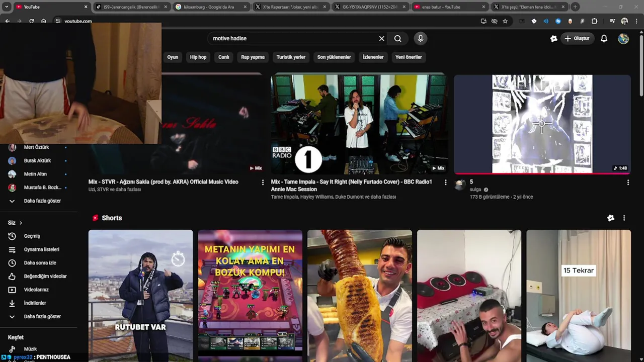Open Chrome extensions puzzle icon
Viewport: 644px width, 362px height.
coord(595,21)
